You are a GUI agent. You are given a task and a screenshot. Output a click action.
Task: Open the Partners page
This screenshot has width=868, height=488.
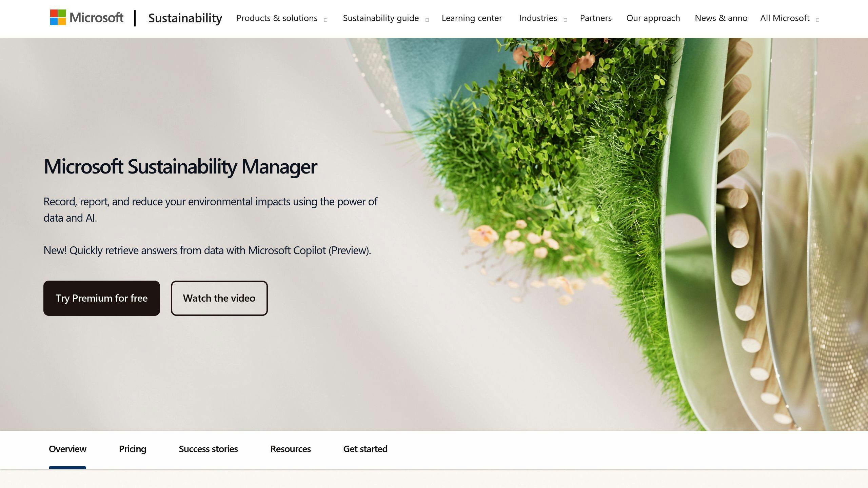[x=596, y=18]
